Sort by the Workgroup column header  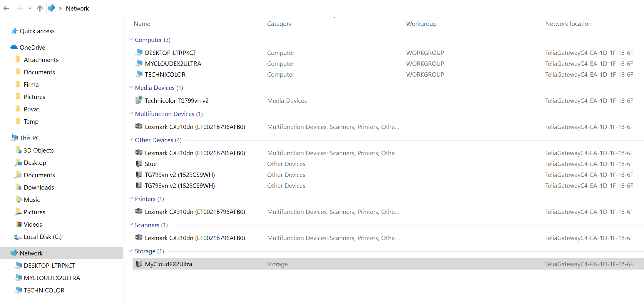tap(421, 24)
